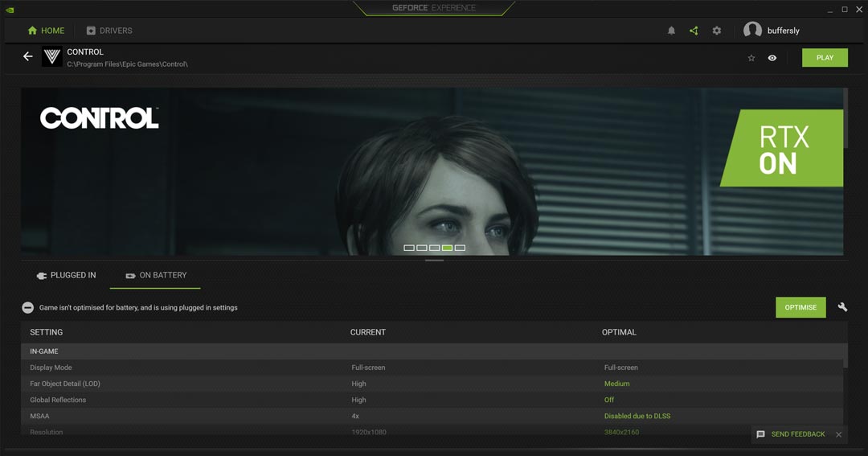Open settings via the gear icon
The image size is (868, 456).
716,31
